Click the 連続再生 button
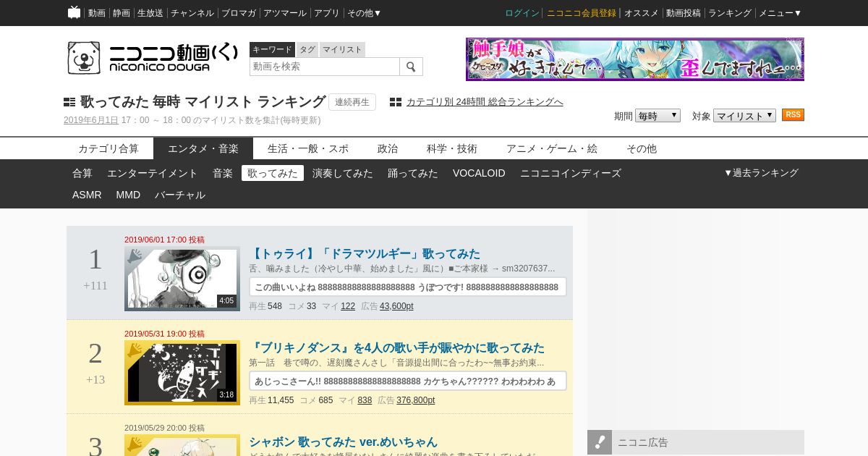Image resolution: width=868 pixels, height=456 pixels. pos(352,102)
